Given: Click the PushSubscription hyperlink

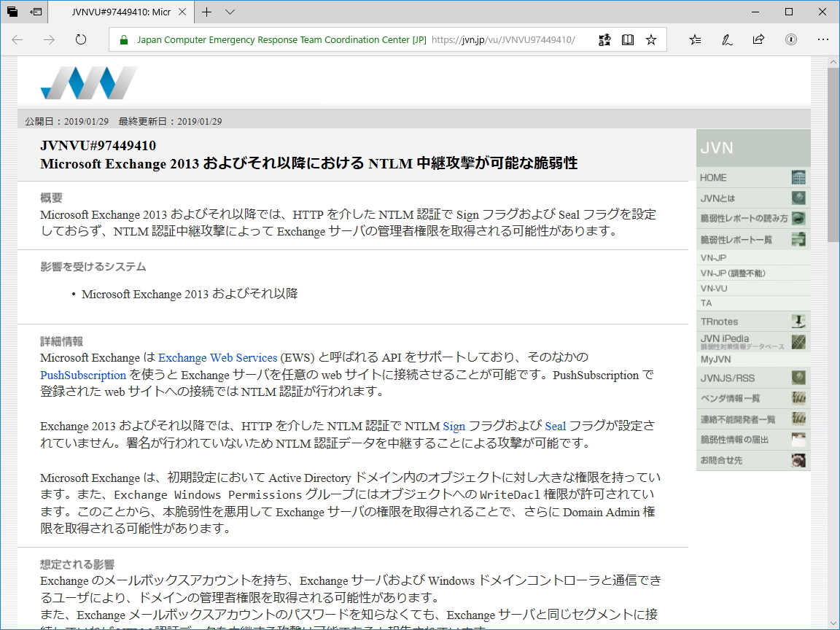Looking at the screenshot, I should coord(82,375).
